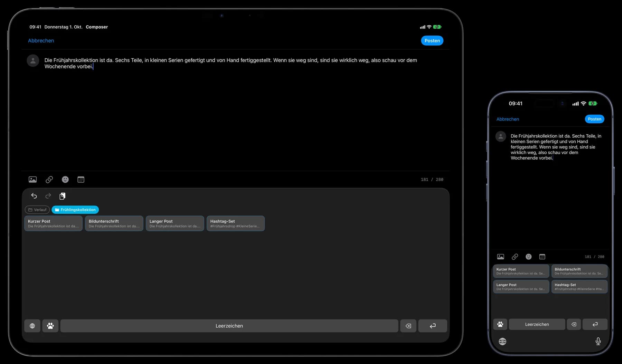Screen dimensions: 622x364
Task: Insert the Kurzer Post snippet on the iPad
Action: 53,223
